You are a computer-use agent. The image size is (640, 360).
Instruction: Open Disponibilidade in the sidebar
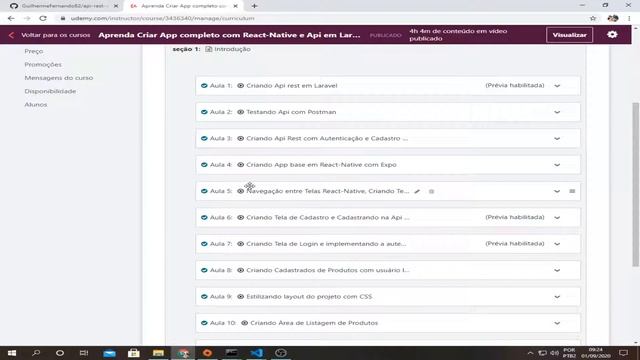click(50, 91)
